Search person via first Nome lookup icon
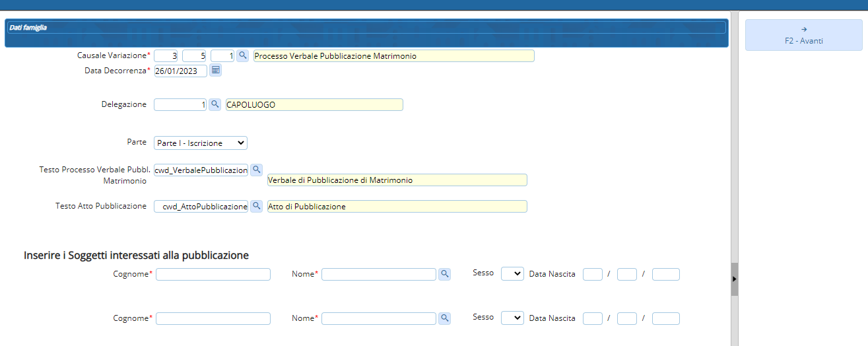This screenshot has height=346, width=868. click(445, 274)
